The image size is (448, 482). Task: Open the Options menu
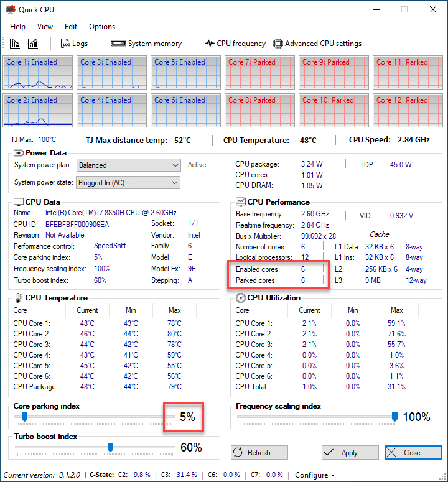[102, 27]
